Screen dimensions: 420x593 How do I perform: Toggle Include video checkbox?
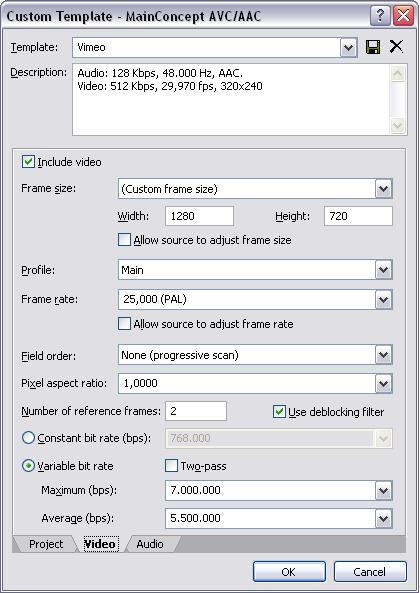28,162
